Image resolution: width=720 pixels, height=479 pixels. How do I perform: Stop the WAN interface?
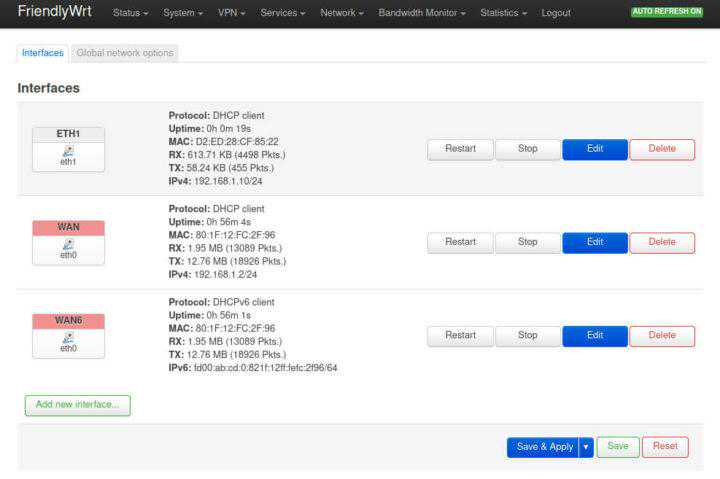[x=528, y=242]
